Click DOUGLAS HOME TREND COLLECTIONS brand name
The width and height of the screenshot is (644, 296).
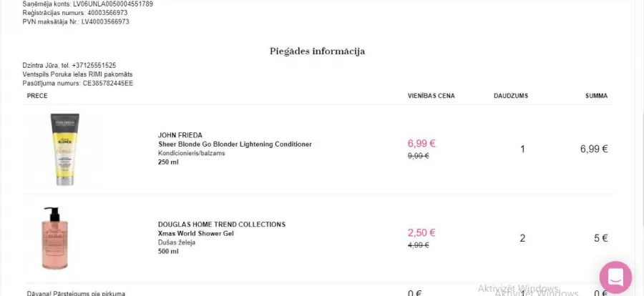(x=222, y=225)
